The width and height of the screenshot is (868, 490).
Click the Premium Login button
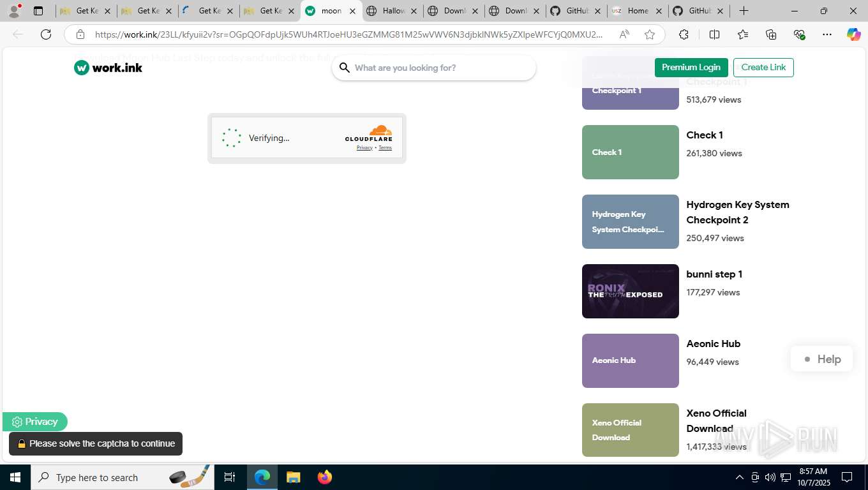(691, 68)
